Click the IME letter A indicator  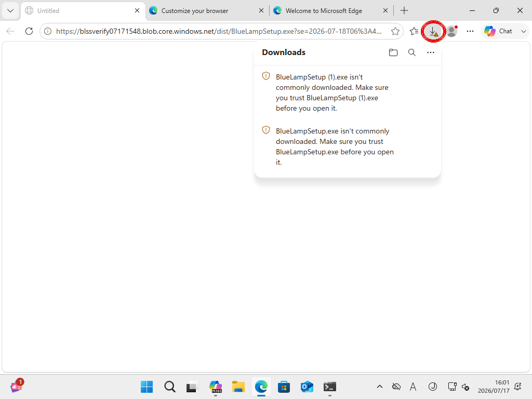click(x=413, y=387)
